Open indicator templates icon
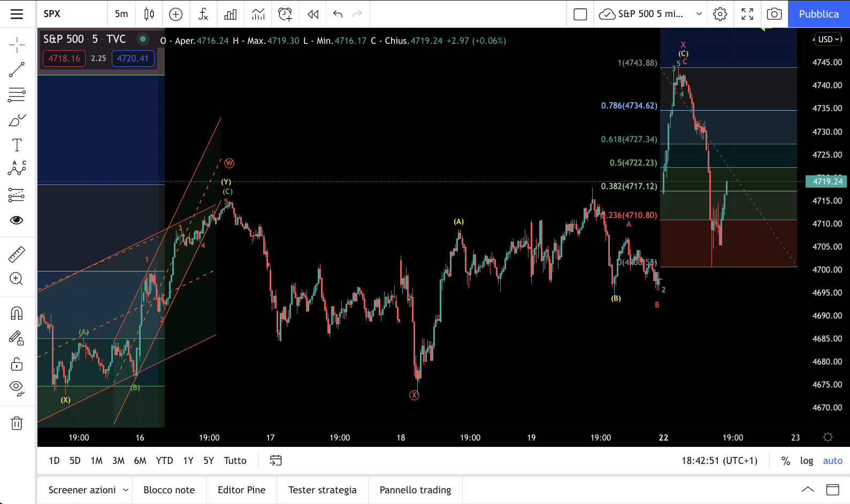The height and width of the screenshot is (504, 850). (x=258, y=14)
